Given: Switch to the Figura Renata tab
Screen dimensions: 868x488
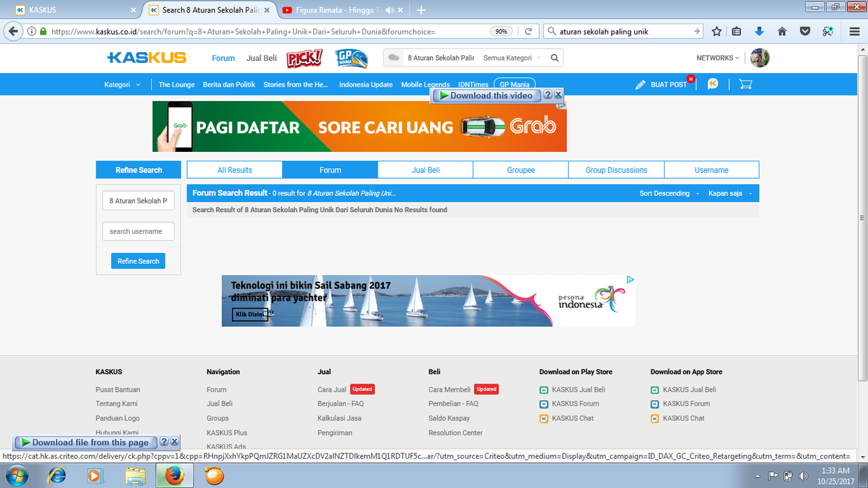Looking at the screenshot, I should tap(343, 10).
